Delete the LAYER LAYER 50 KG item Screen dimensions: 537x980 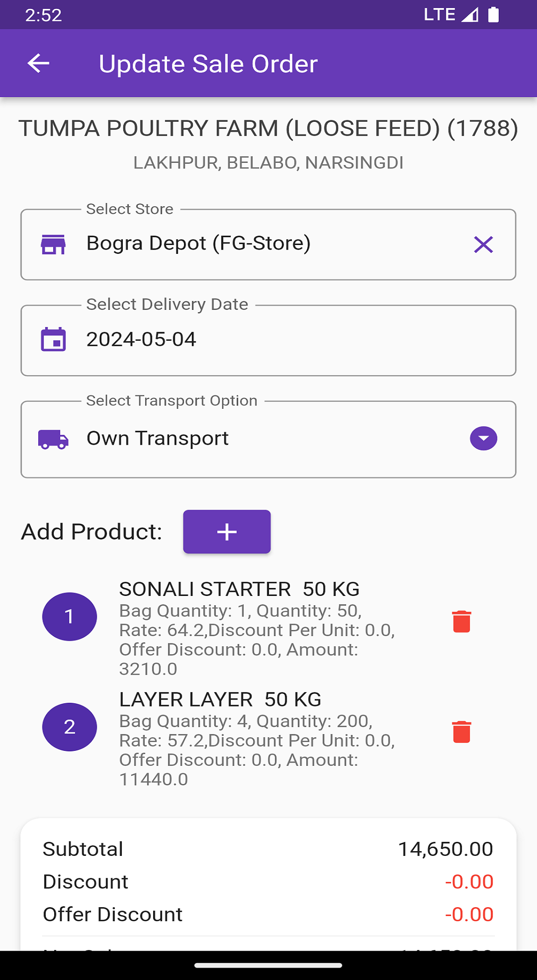[x=461, y=732]
